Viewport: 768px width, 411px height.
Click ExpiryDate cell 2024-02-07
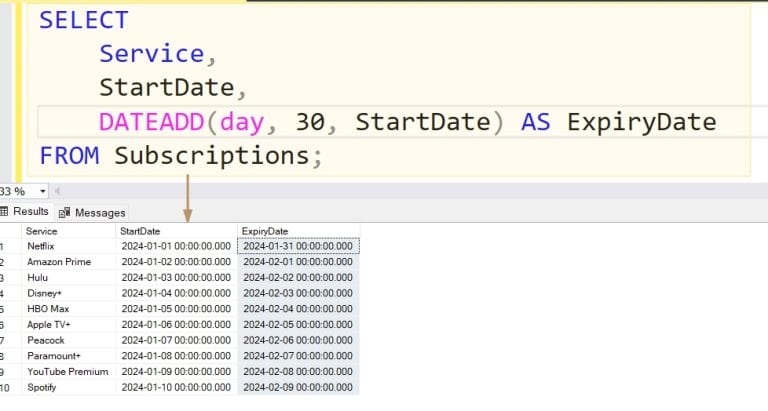298,356
